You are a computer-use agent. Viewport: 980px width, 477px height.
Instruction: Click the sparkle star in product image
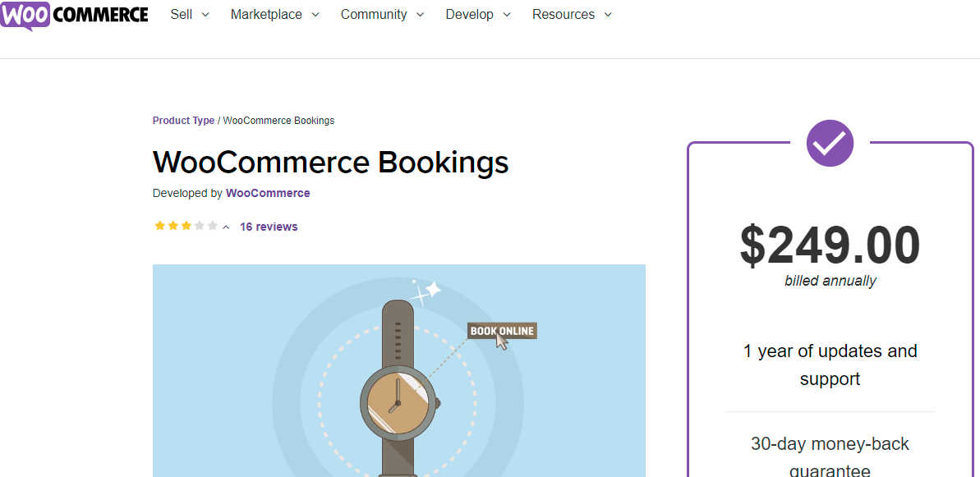point(427,291)
